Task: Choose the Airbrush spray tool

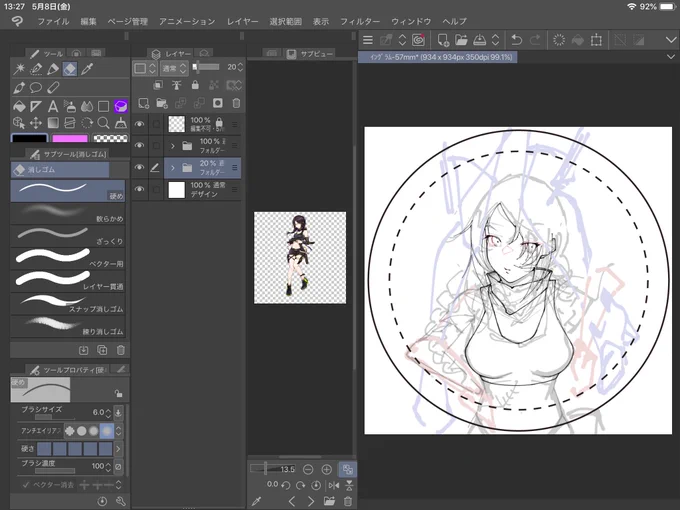Action: pos(70,106)
